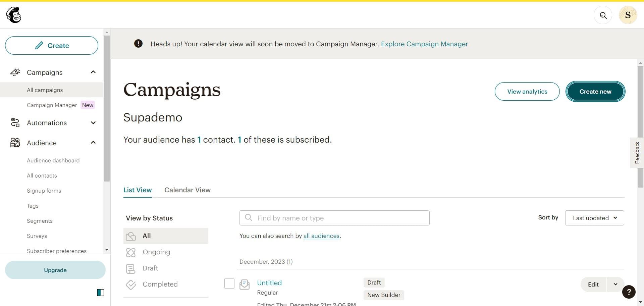
Task: Collapse the Campaigns sidebar section
Action: (x=93, y=72)
